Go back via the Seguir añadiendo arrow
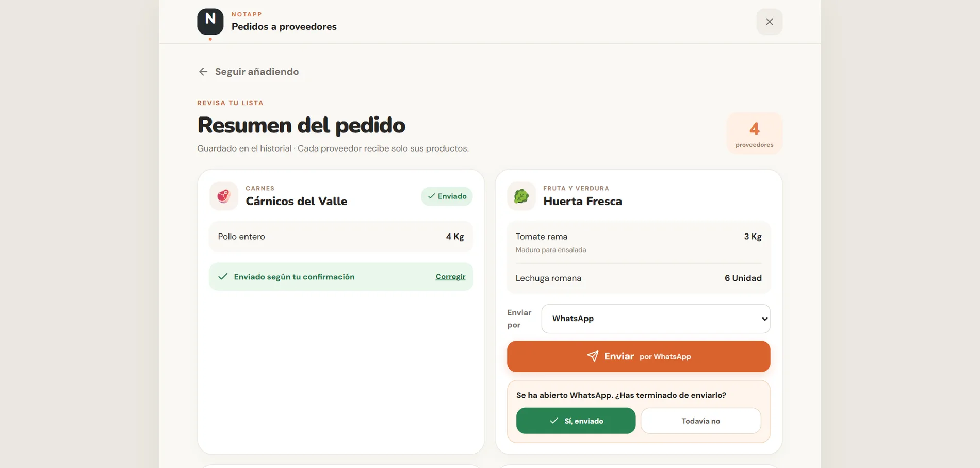Viewport: 980px width, 468px height. (x=203, y=72)
